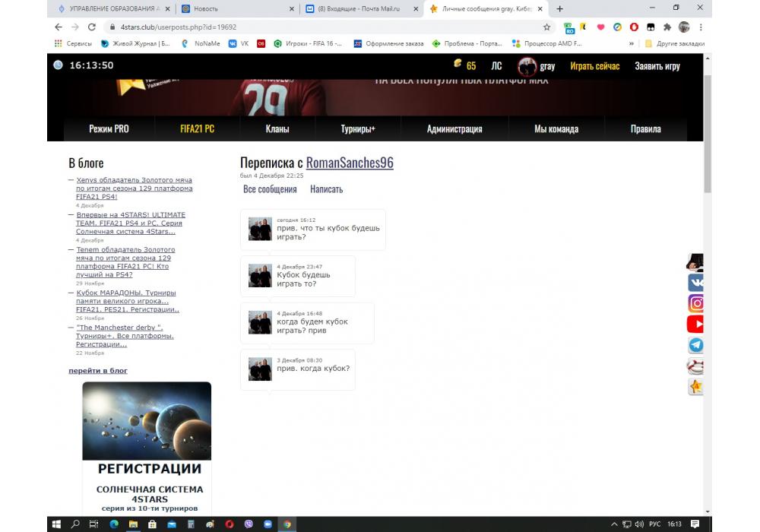Click the Instagram icon in the side panel

tap(695, 303)
